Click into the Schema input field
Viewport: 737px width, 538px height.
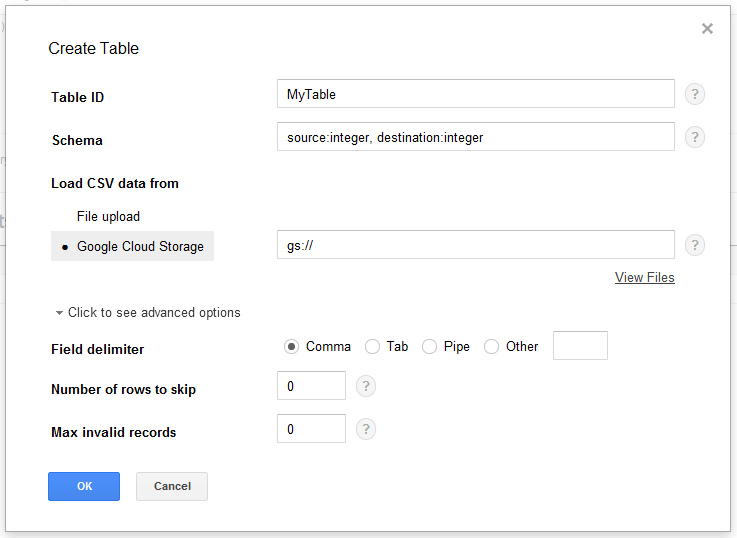(x=475, y=137)
